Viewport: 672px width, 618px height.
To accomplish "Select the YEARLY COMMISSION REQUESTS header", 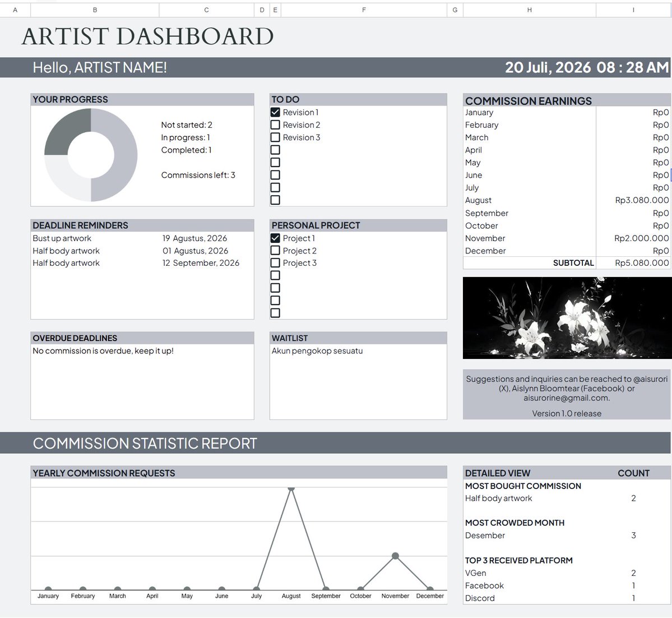I will pos(239,473).
